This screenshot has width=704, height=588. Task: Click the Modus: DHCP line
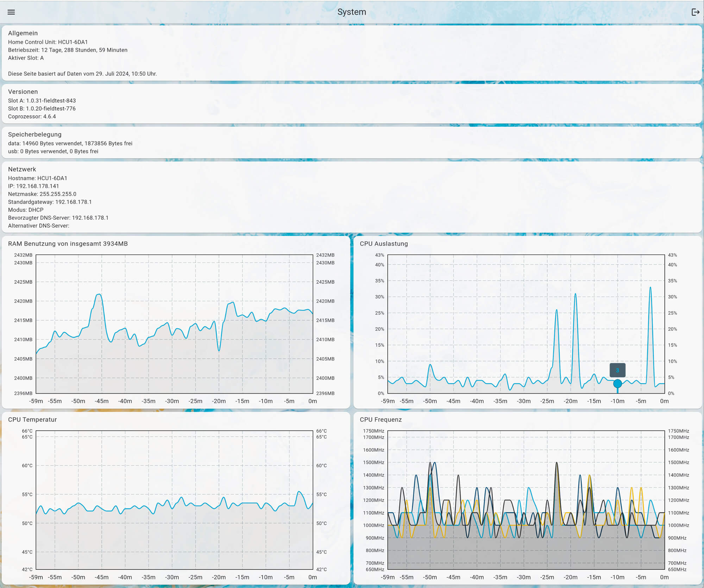click(26, 210)
